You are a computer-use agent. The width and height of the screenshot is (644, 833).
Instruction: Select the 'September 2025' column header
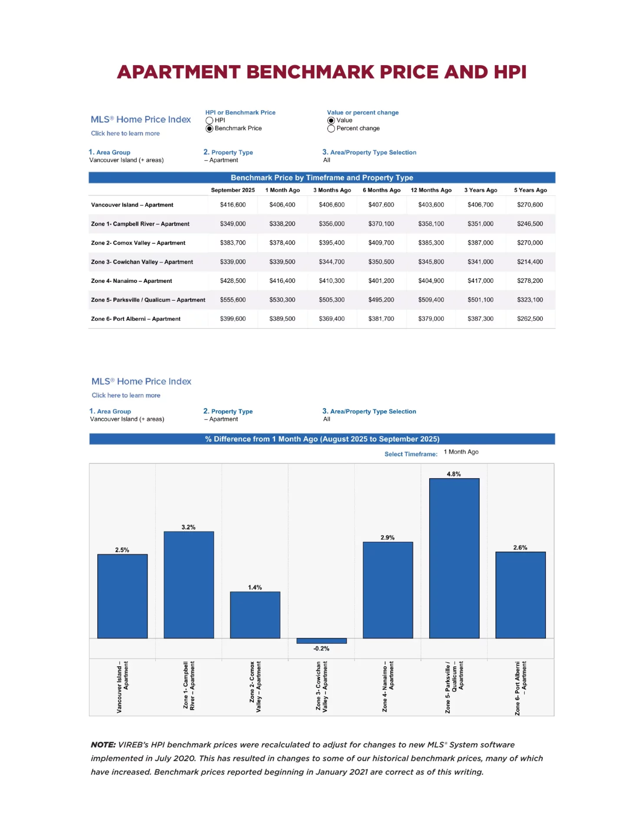tap(233, 190)
